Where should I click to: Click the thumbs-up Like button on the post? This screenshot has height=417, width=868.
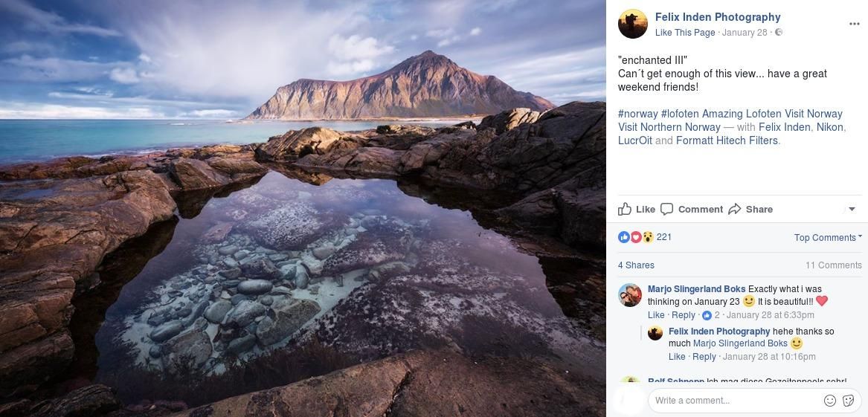point(637,210)
